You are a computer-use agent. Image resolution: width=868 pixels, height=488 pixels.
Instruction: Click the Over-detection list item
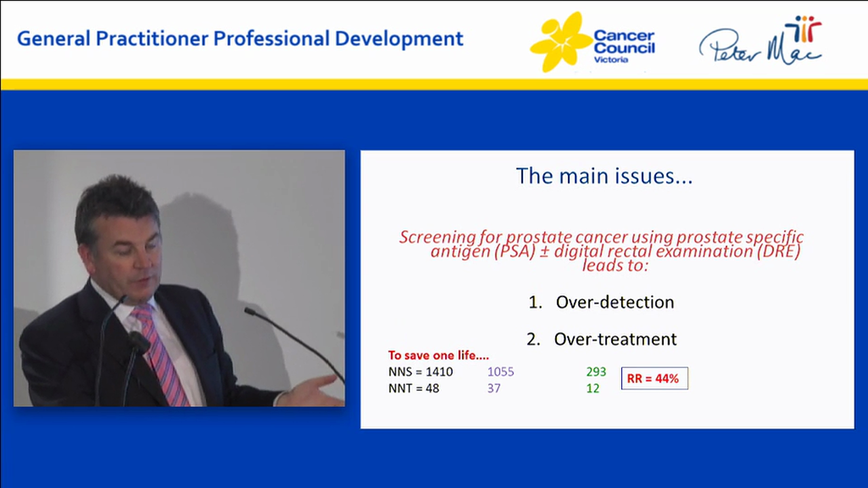pyautogui.click(x=614, y=302)
